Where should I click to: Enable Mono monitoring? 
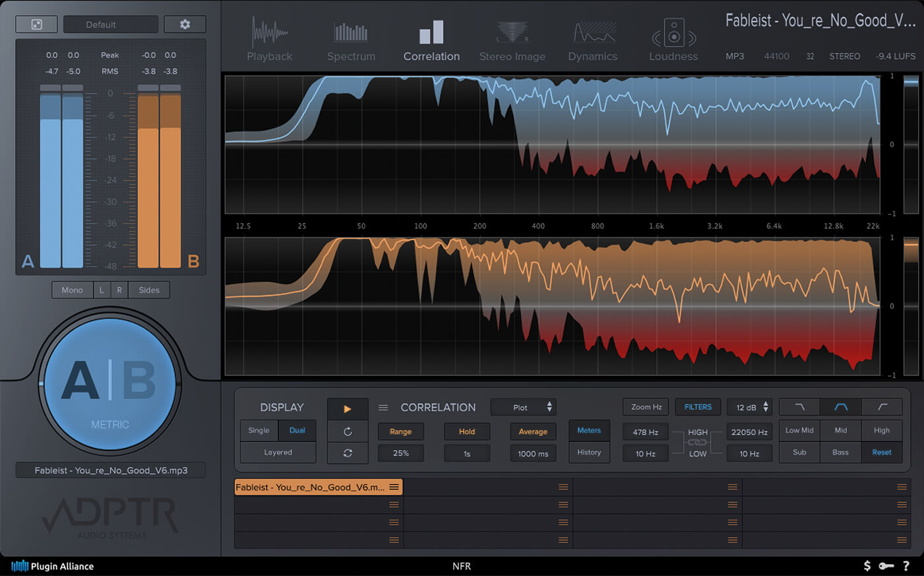pyautogui.click(x=72, y=290)
